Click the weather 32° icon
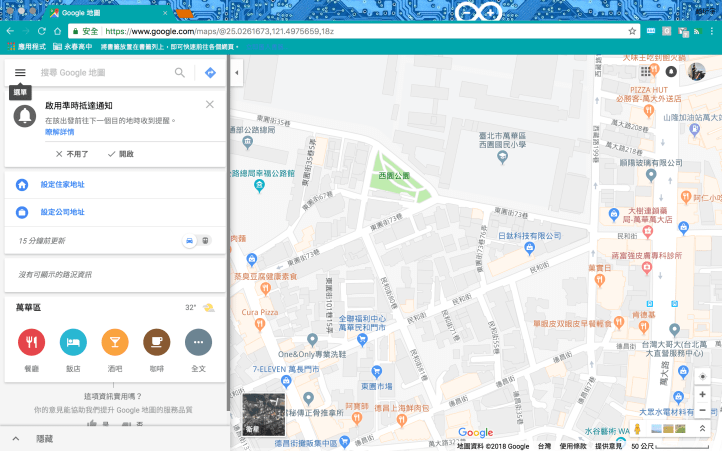This screenshot has height=451, width=722. click(209, 307)
